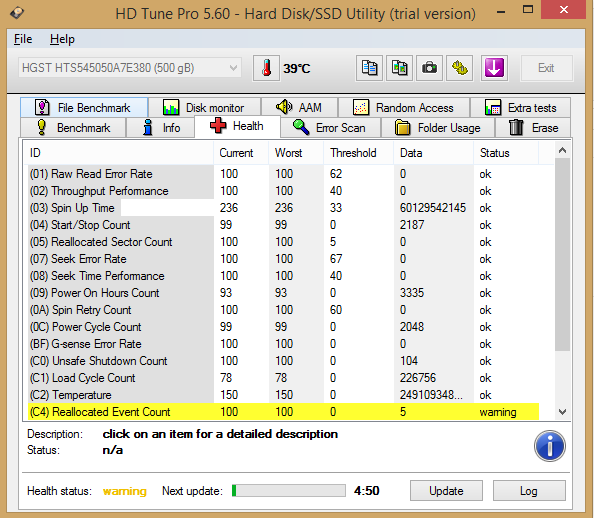Select the (02) Throughput Performance row
The width and height of the screenshot is (594, 518).
tap(283, 191)
